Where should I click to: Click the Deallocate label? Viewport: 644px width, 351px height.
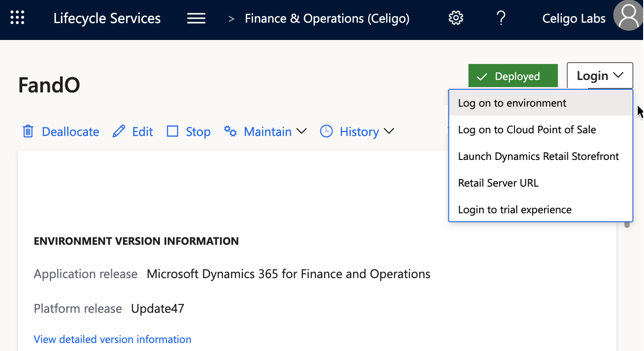pos(70,132)
